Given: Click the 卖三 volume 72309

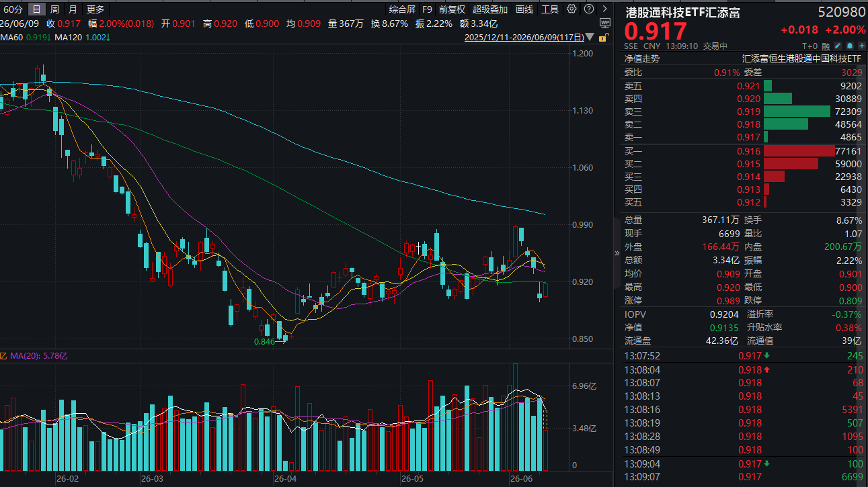Looking at the screenshot, I should [x=848, y=112].
